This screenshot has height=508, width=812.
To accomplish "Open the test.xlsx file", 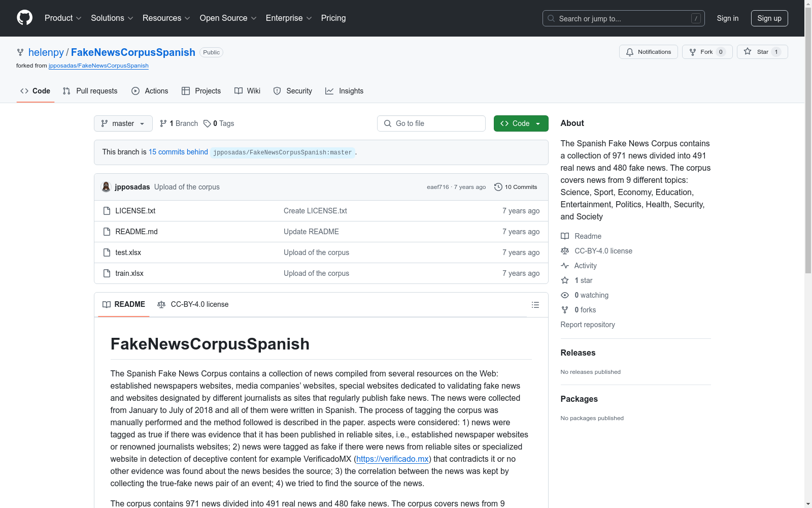I will click(x=128, y=252).
